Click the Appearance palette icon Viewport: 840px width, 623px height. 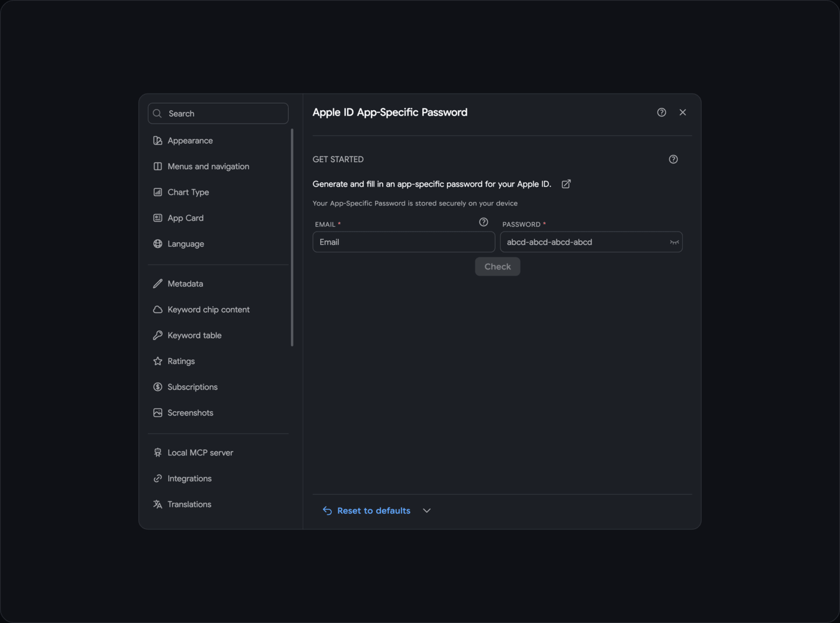157,141
